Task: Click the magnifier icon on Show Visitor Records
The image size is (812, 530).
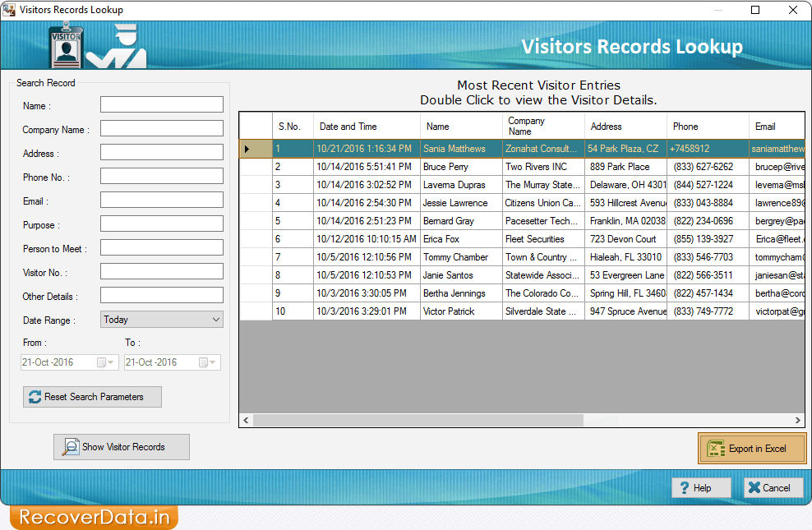Action: (x=70, y=447)
